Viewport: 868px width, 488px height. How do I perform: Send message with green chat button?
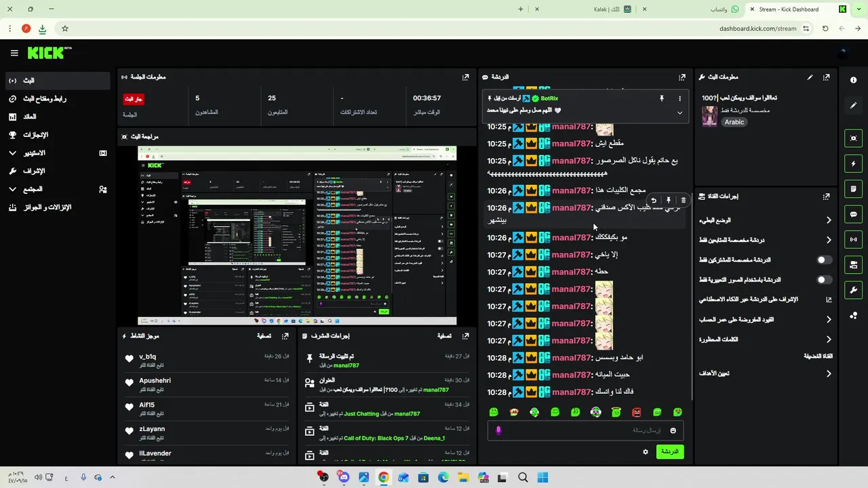(x=670, y=452)
